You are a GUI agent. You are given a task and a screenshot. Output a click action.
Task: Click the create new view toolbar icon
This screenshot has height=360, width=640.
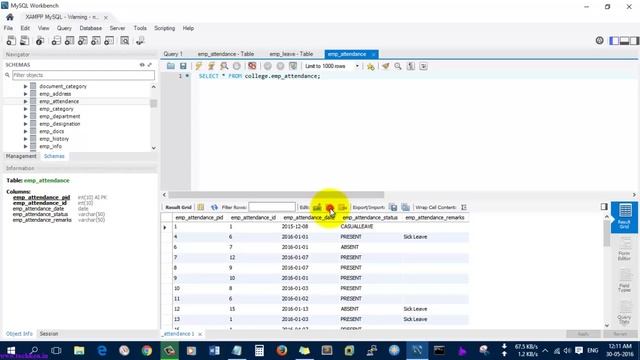[82, 40]
